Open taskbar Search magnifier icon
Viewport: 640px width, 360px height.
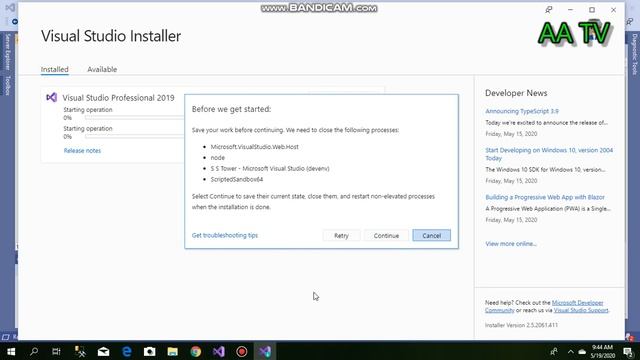coord(34,351)
